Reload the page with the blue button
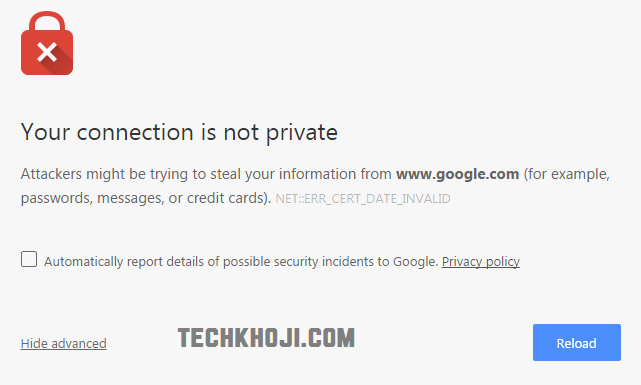 [x=577, y=342]
